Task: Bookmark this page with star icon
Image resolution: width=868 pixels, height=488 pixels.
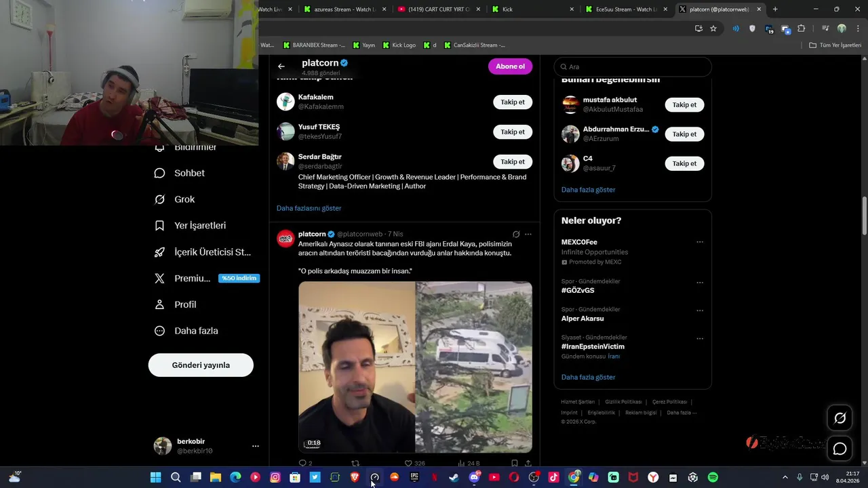Action: (x=713, y=28)
